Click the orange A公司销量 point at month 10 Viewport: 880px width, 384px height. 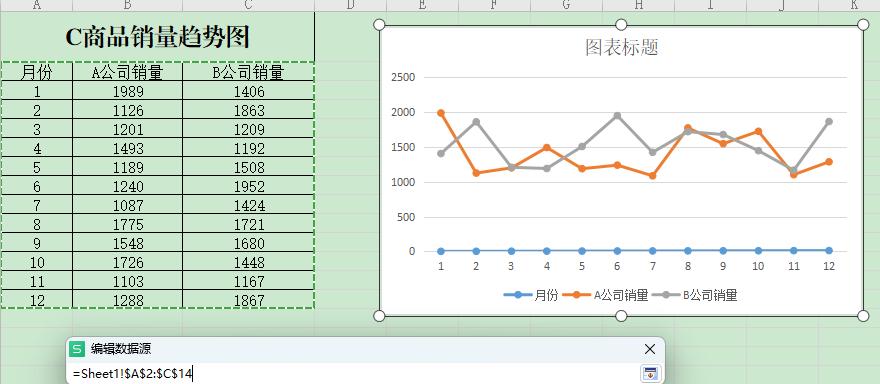pyautogui.click(x=758, y=131)
